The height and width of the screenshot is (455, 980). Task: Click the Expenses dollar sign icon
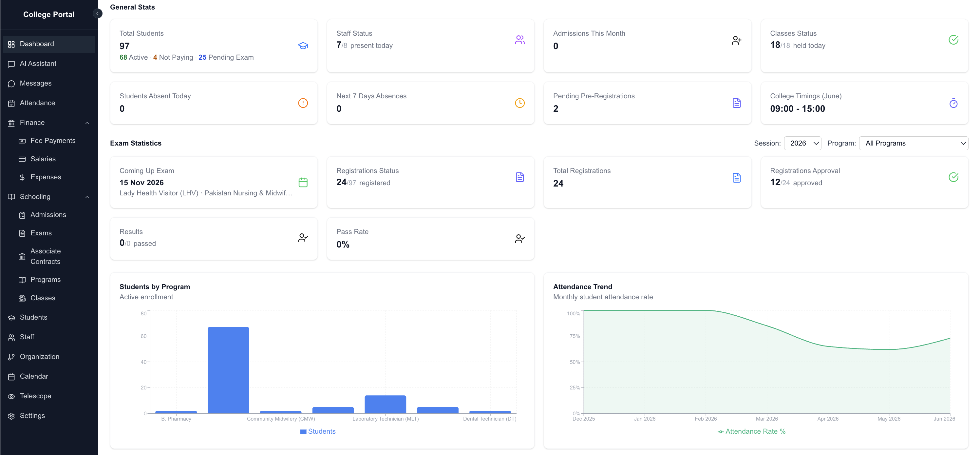(22, 177)
